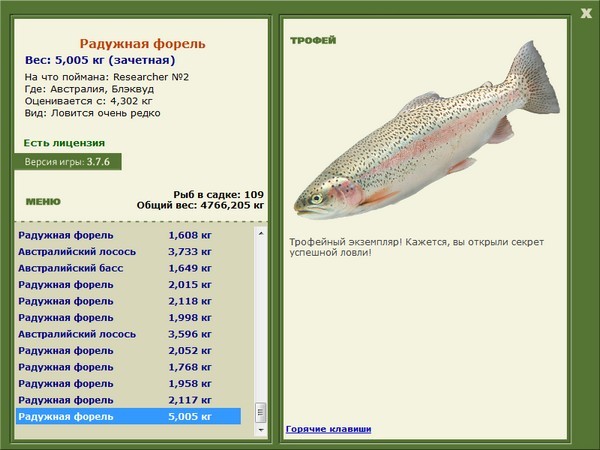The height and width of the screenshot is (450, 600).
Task: Select Австралийский басс 1,649 кг row
Action: 129,268
